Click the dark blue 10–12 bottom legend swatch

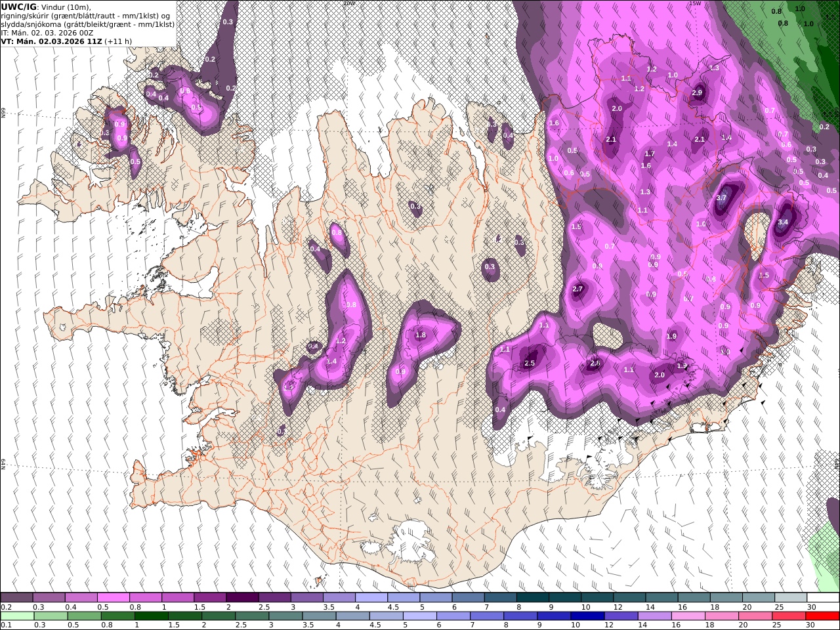(587, 616)
